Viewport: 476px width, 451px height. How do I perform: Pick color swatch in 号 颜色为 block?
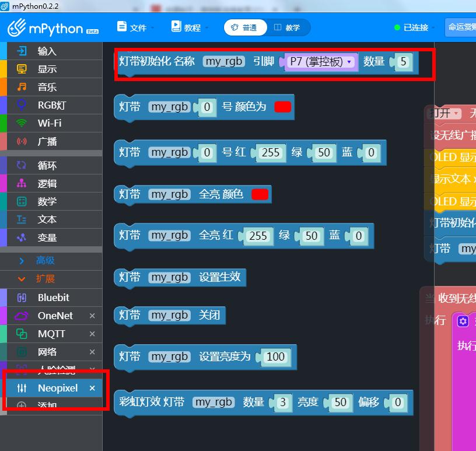coord(282,107)
